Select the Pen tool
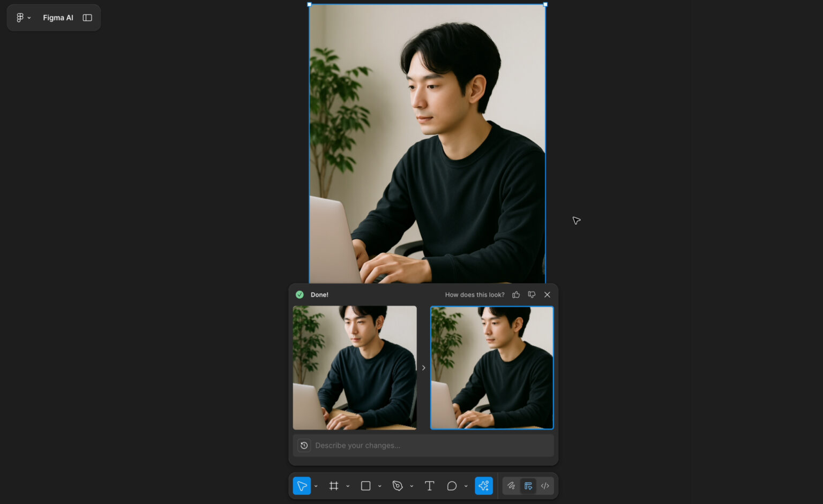 398,486
